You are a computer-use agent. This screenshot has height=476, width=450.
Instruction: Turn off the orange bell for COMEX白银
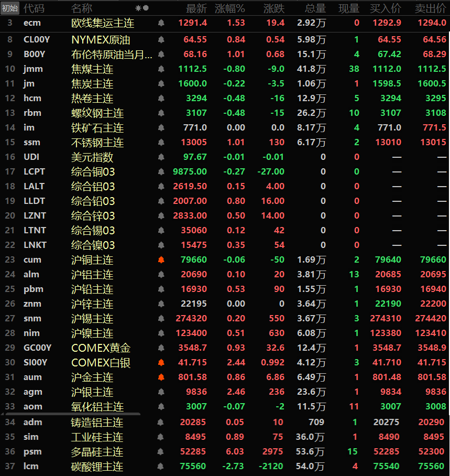[x=161, y=363]
